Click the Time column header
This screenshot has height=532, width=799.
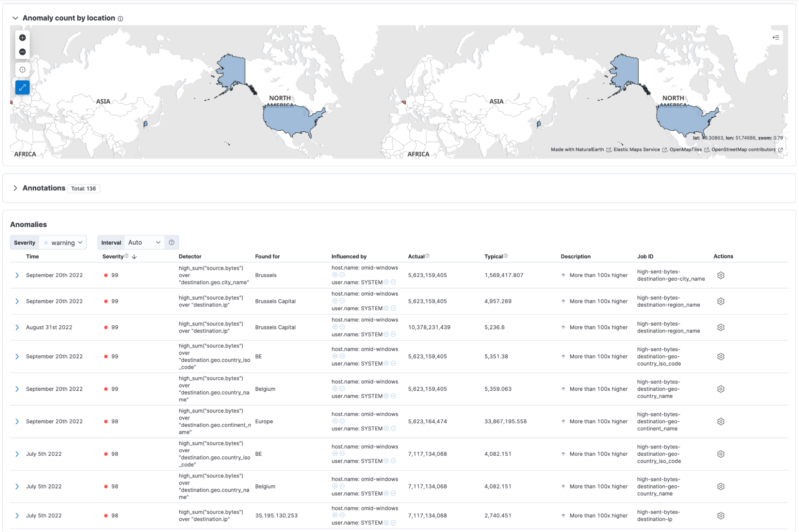(32, 257)
